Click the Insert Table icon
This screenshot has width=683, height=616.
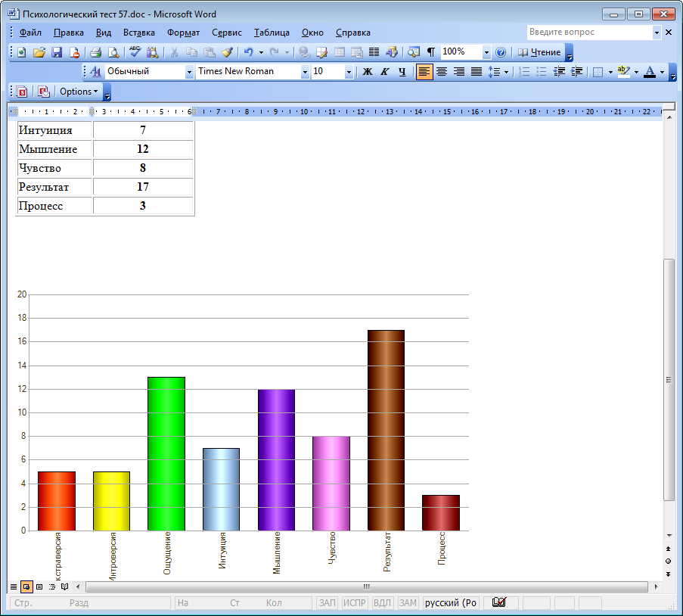coord(340,53)
